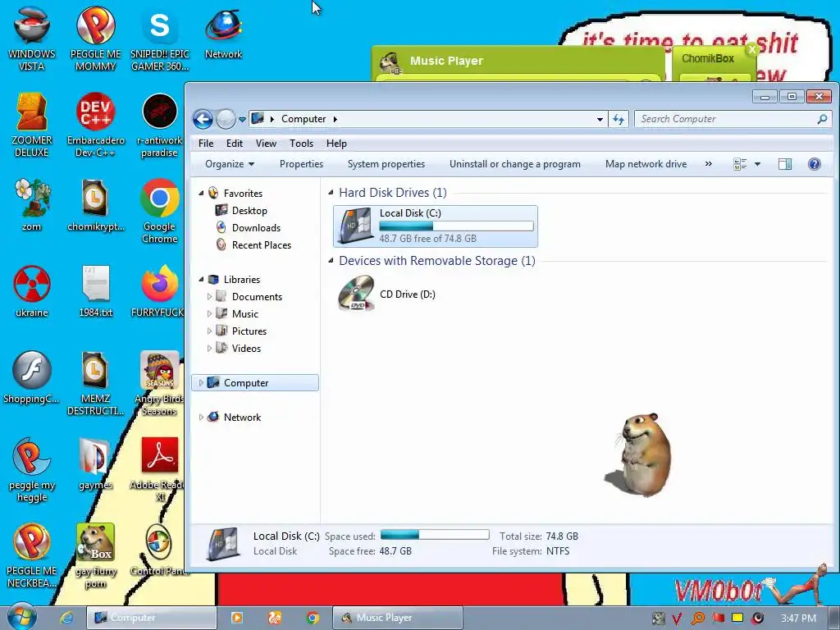Open the File menu
Viewport: 840px width, 630px height.
206,143
